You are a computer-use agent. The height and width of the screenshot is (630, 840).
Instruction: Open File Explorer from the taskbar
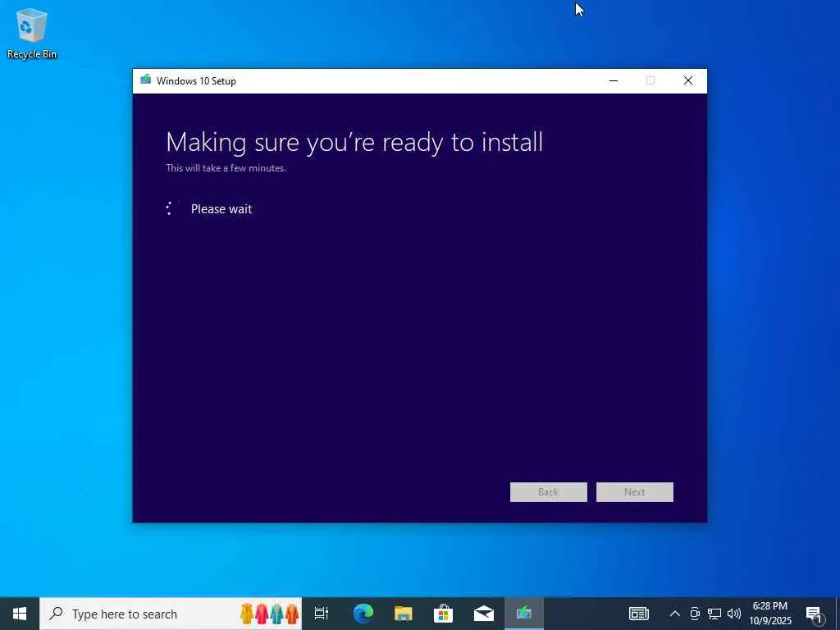403,614
